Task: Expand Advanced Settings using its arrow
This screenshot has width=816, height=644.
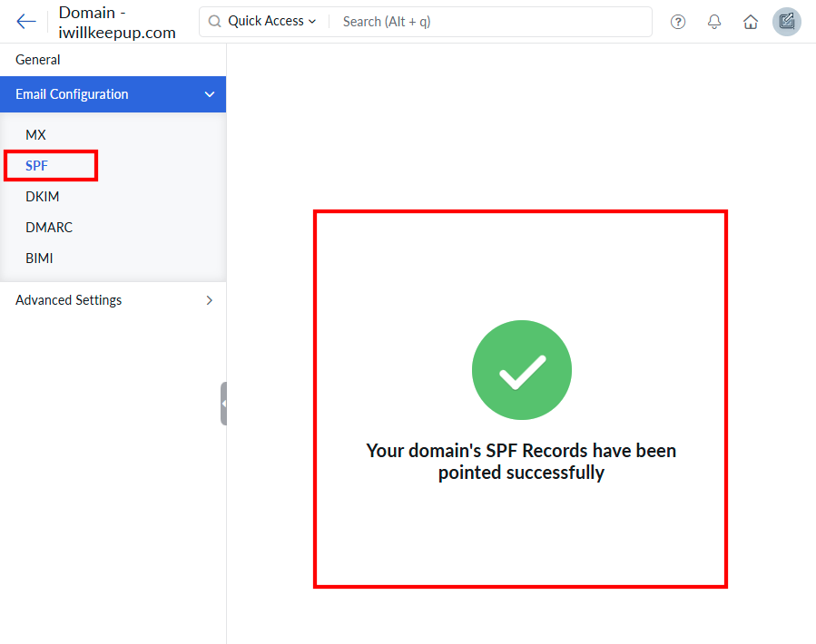Action: coord(210,300)
